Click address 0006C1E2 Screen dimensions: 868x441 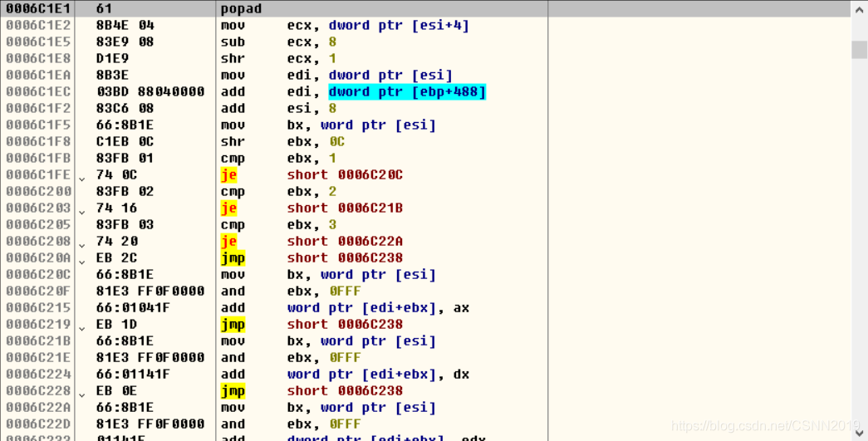pos(39,26)
